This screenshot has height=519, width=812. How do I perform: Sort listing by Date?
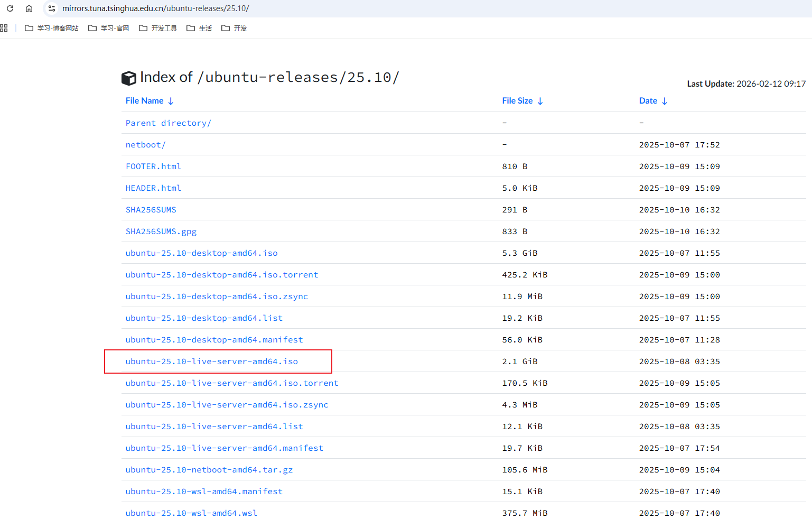pyautogui.click(x=653, y=101)
